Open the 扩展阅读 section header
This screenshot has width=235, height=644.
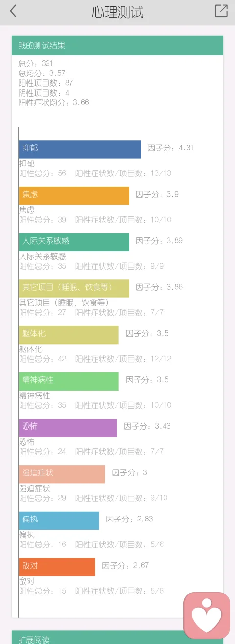(117, 638)
